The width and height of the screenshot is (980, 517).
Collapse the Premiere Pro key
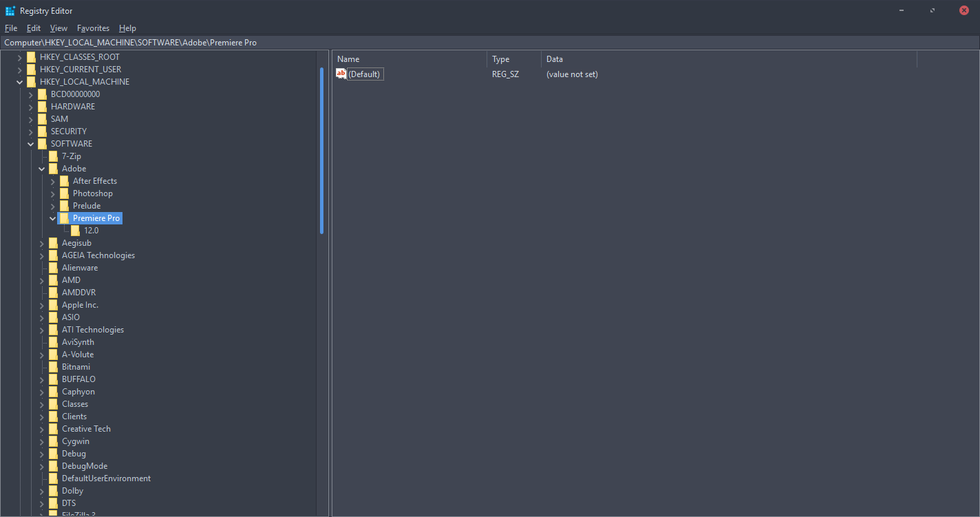(52, 218)
